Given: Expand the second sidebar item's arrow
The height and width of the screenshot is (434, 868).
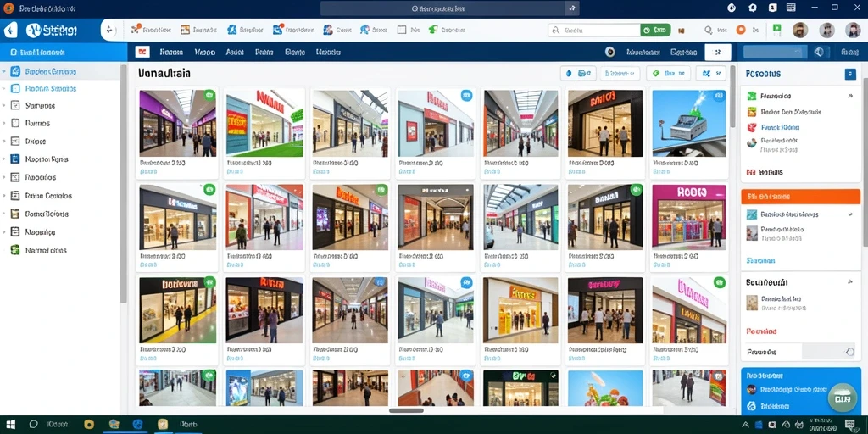Looking at the screenshot, I should point(4,88).
